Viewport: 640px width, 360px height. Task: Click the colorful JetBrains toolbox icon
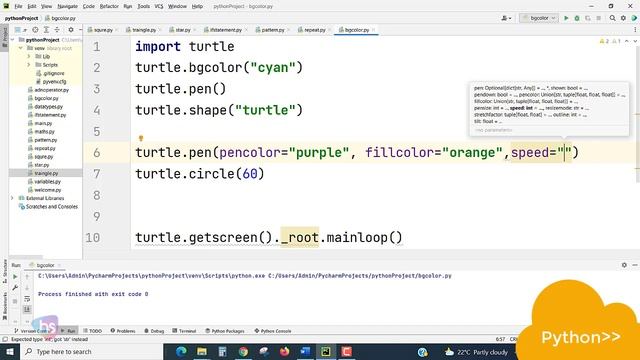(634, 18)
